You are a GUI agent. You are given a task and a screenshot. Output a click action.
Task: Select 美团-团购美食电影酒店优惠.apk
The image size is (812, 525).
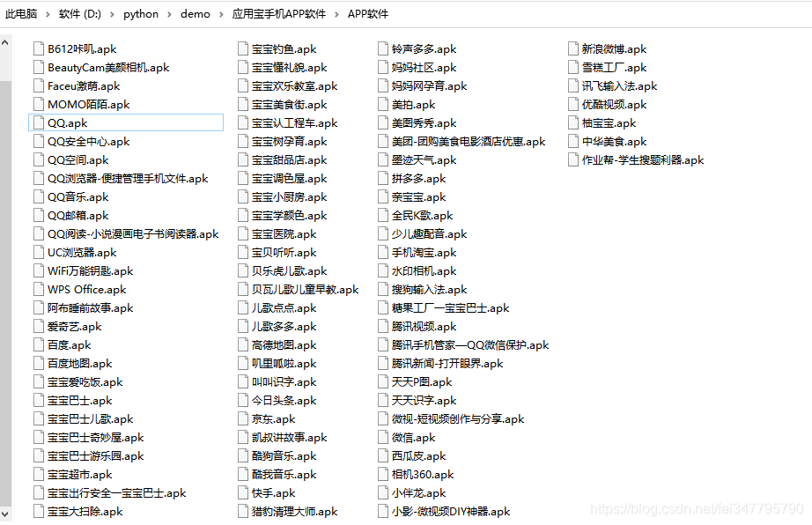point(469,141)
